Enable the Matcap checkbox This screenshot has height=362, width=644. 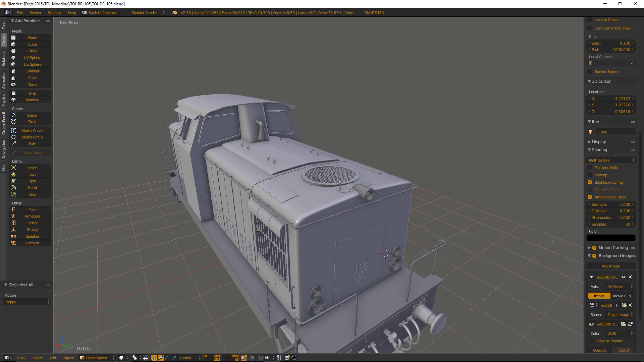(590, 175)
